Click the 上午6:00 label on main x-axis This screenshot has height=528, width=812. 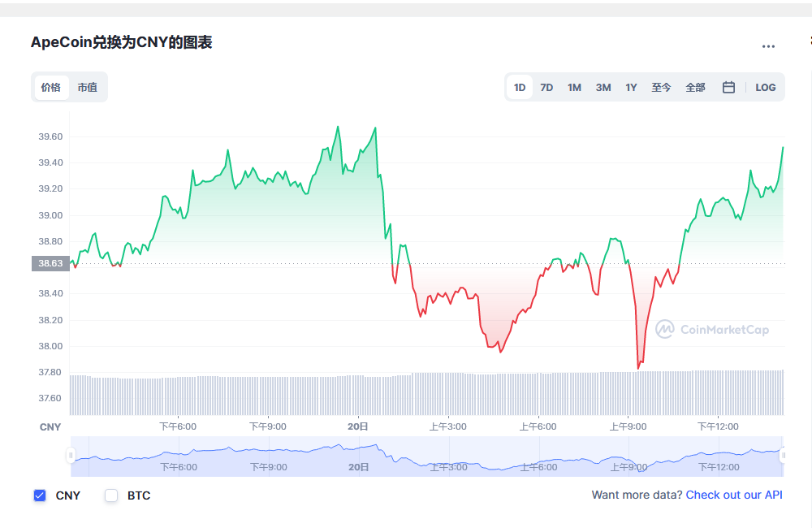pyautogui.click(x=538, y=426)
